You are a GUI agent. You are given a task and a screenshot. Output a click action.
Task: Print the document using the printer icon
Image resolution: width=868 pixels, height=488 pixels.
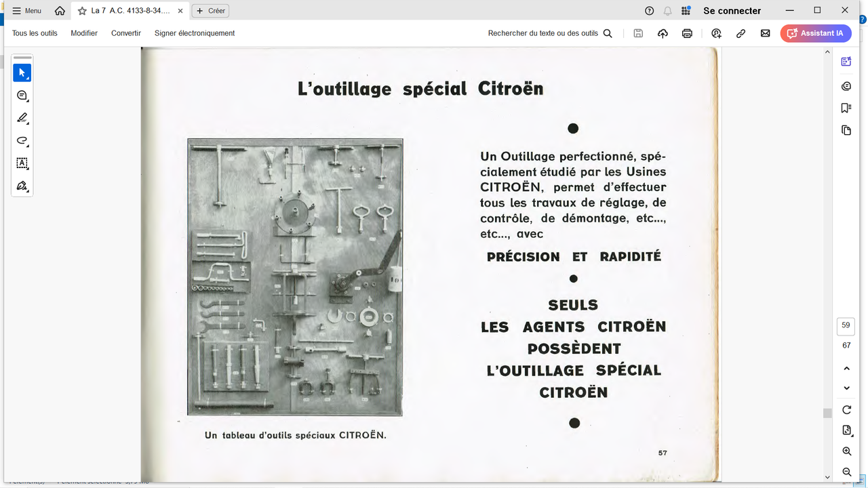point(687,33)
